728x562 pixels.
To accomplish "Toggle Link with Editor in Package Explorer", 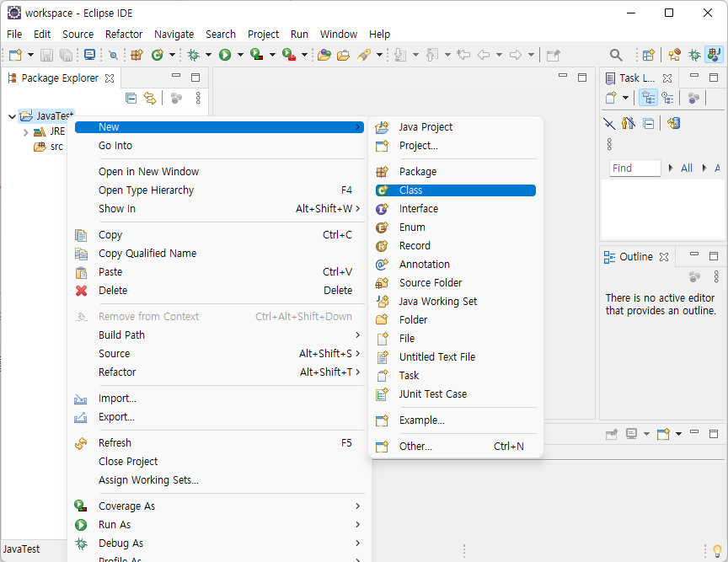I will 149,98.
